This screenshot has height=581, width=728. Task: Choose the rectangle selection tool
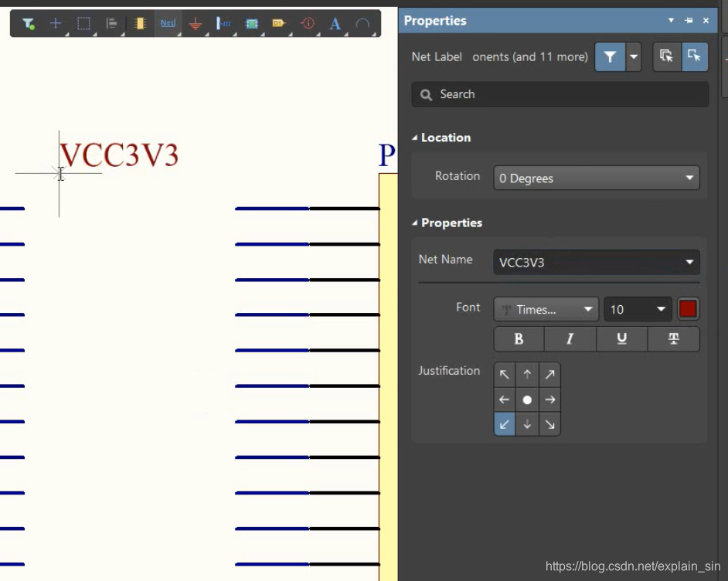point(83,23)
